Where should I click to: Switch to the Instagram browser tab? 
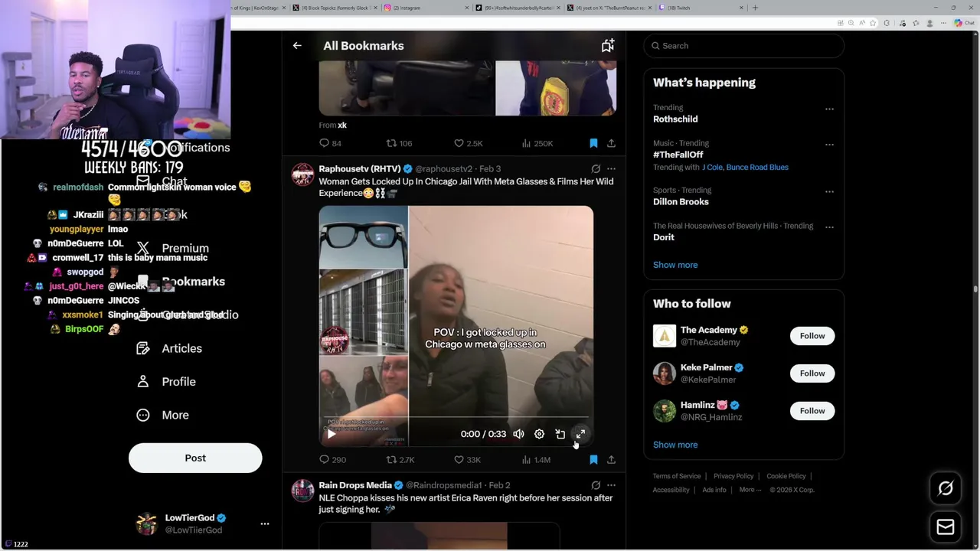point(426,8)
